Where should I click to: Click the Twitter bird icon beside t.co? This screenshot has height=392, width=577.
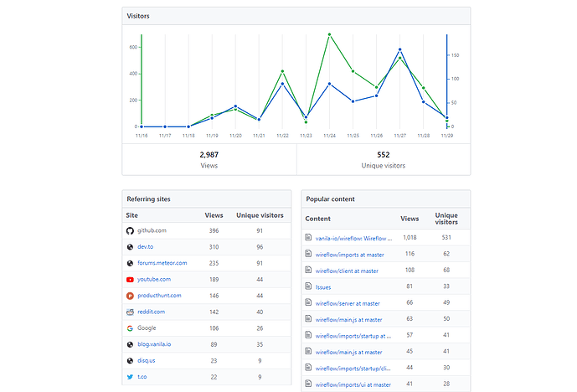click(130, 377)
